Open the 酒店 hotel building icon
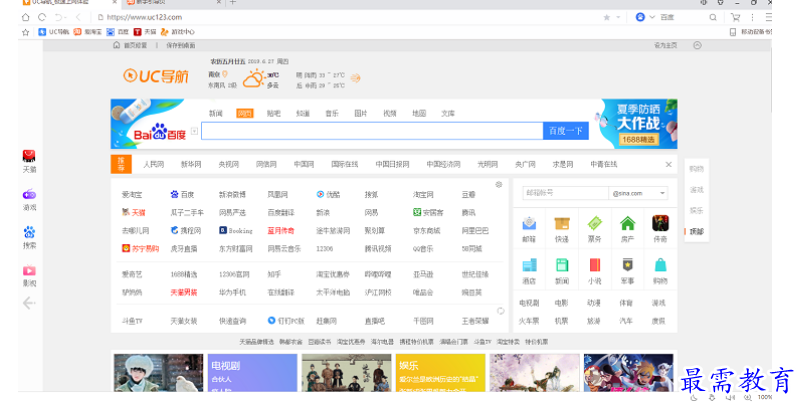Screen dimensions: 802x412 pos(529,265)
